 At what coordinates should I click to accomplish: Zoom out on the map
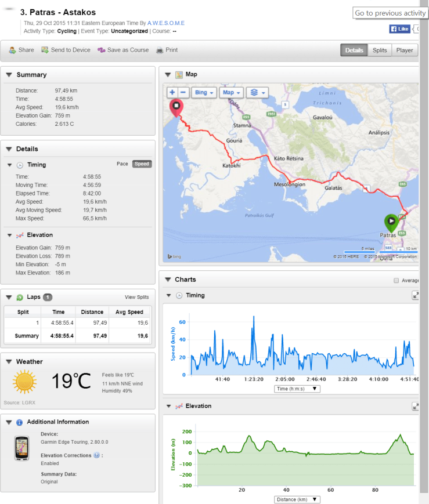point(183,92)
